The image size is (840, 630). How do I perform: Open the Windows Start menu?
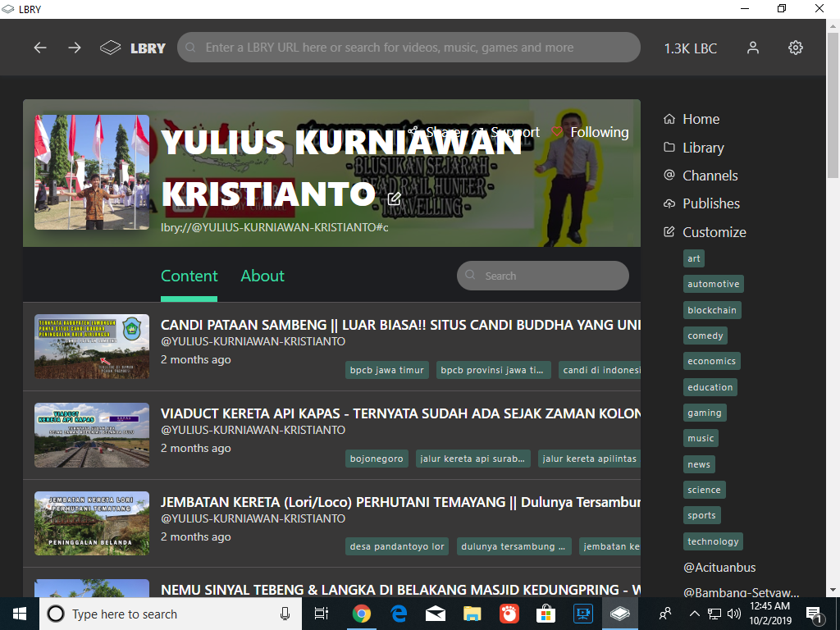coord(20,614)
